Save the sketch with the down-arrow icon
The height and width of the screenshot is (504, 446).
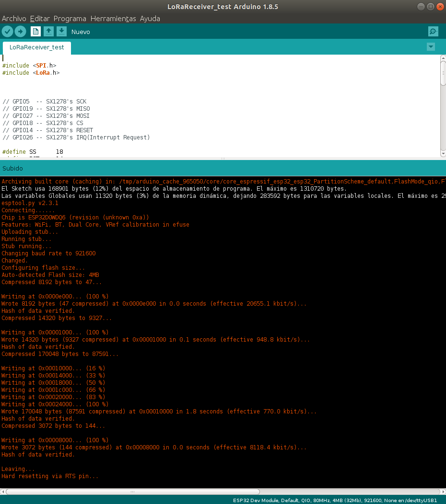pos(61,32)
